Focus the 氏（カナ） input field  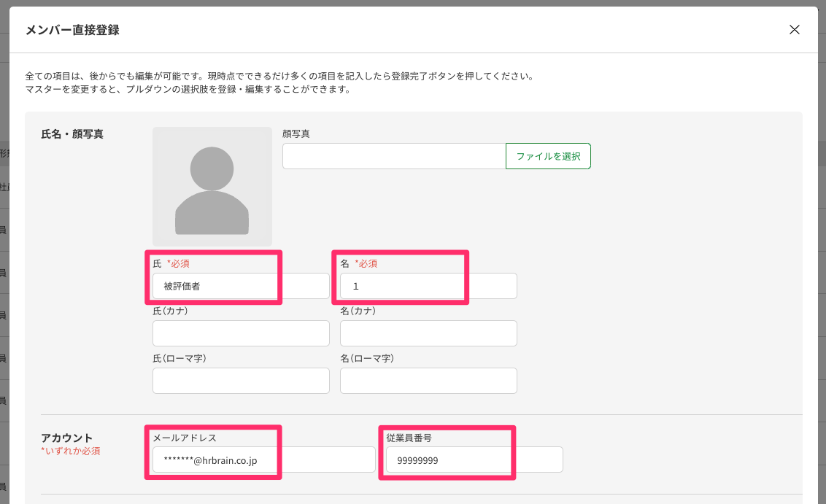coord(241,333)
